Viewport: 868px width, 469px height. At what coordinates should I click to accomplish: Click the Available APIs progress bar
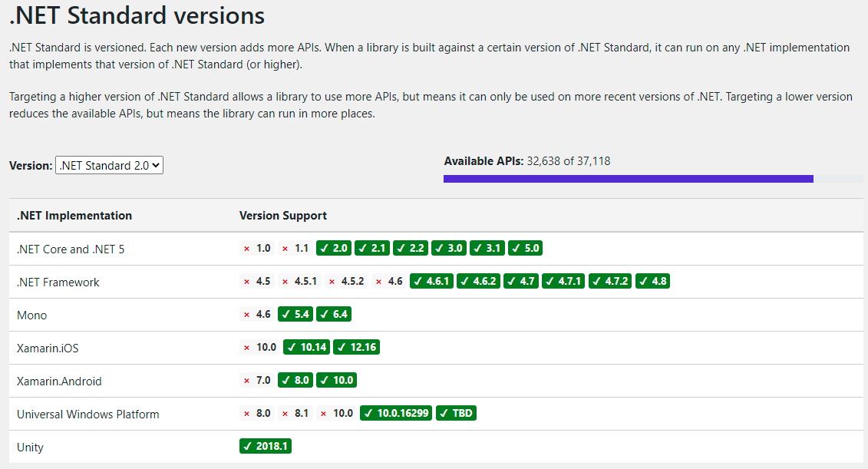pos(653,179)
